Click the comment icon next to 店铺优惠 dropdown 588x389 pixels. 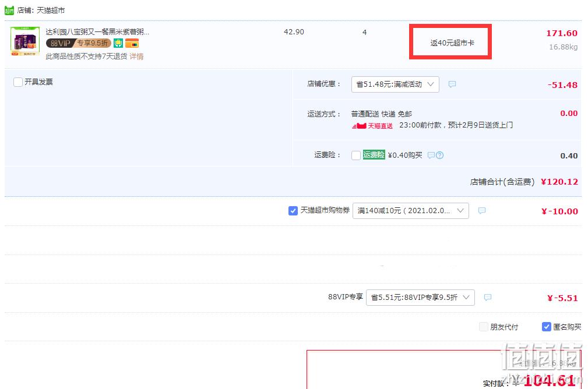452,84
